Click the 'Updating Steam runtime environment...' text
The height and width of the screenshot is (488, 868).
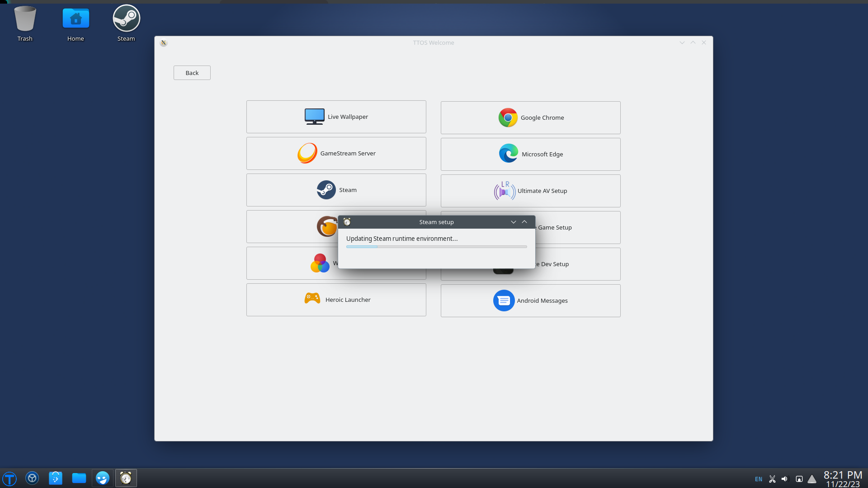pos(402,239)
